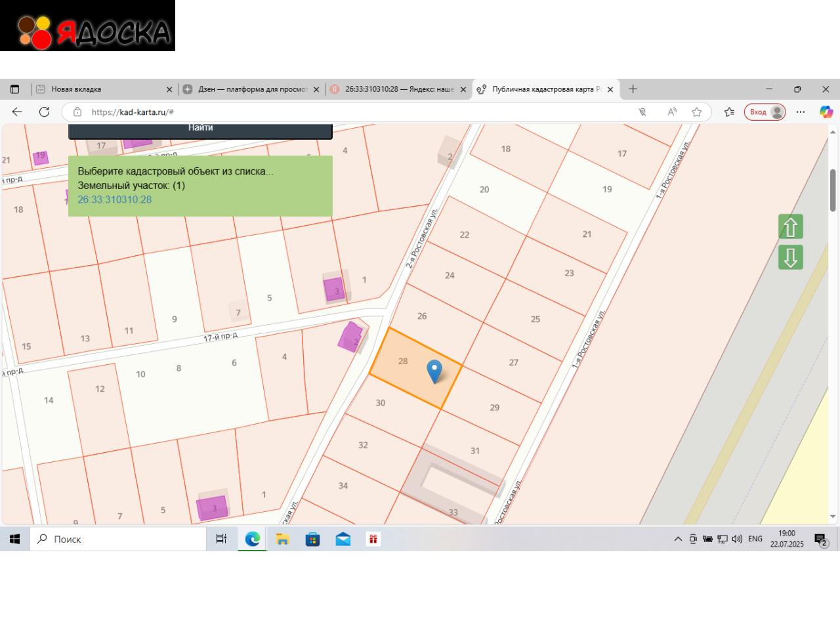Click the Поиск taskbar search box
Image resolution: width=840 pixels, height=630 pixels.
click(118, 539)
